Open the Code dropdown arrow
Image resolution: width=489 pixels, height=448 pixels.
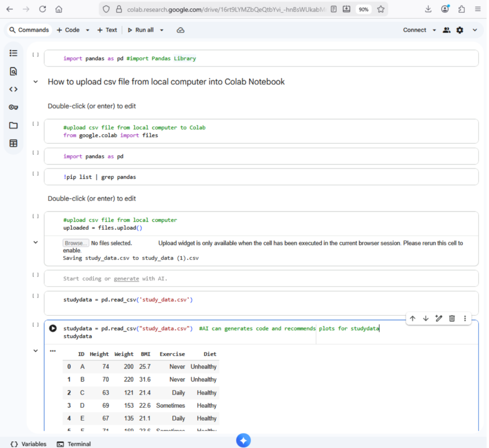(87, 30)
